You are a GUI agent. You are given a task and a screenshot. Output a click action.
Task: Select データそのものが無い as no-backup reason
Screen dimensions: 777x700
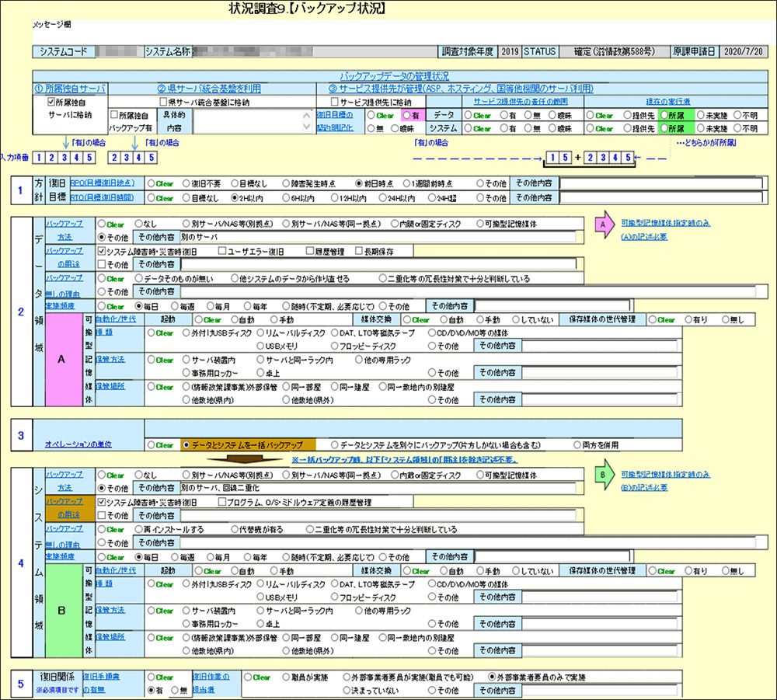(138, 278)
